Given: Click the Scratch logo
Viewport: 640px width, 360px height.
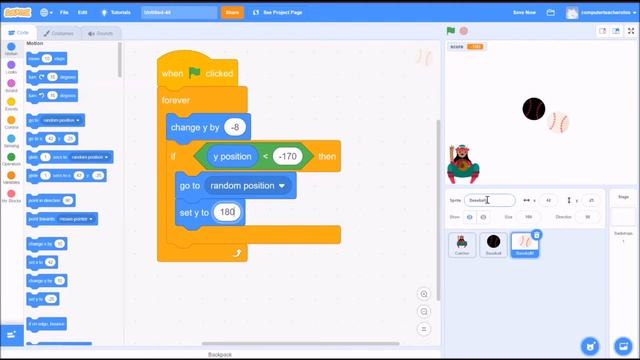Looking at the screenshot, I should tap(18, 12).
